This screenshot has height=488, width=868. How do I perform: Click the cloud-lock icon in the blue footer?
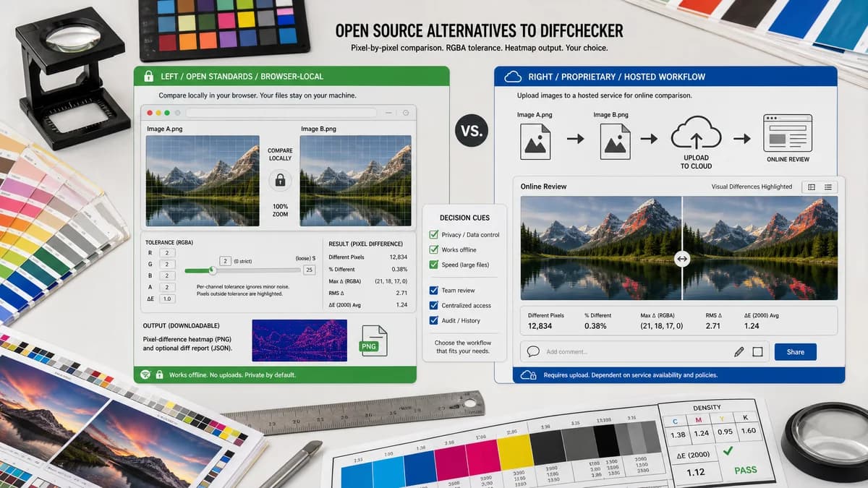[x=529, y=375]
